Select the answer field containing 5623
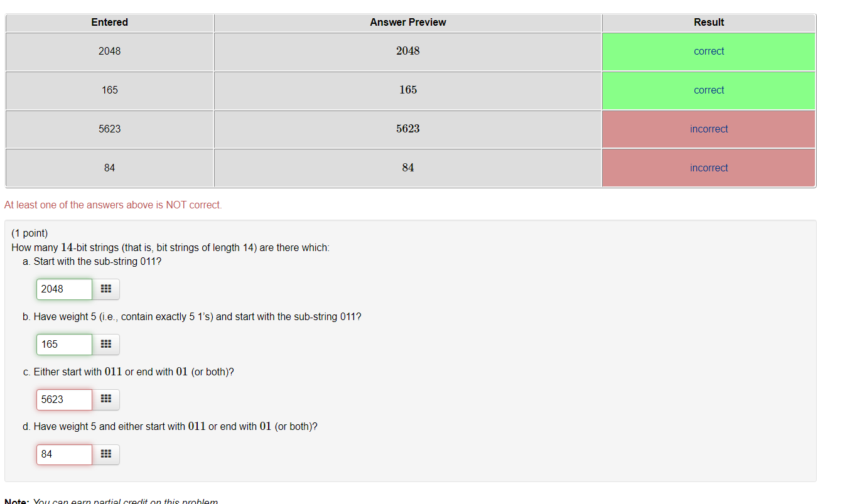The width and height of the screenshot is (867, 504). pos(63,399)
